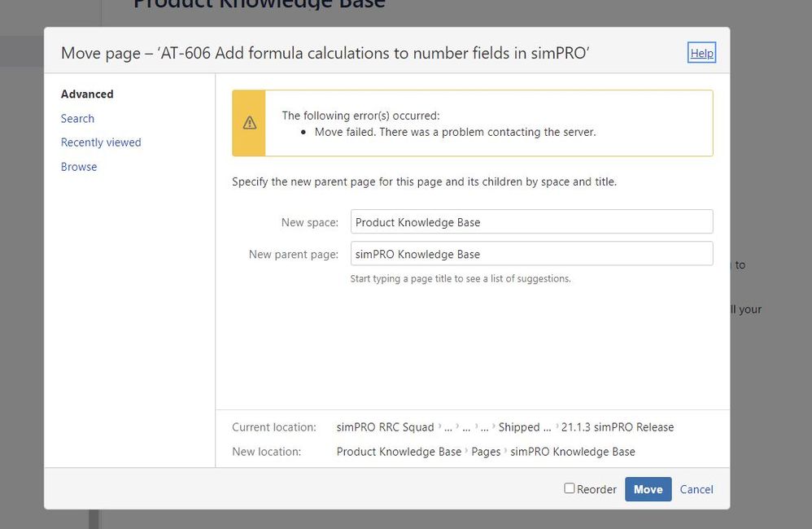Click the warning triangle icon in error banner
Image resolution: width=812 pixels, height=529 pixels.
click(250, 123)
